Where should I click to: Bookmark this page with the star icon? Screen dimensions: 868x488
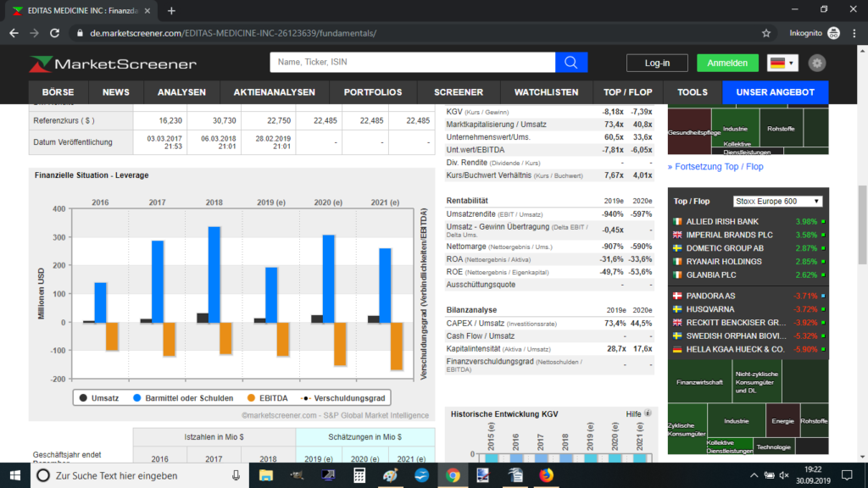(x=766, y=33)
